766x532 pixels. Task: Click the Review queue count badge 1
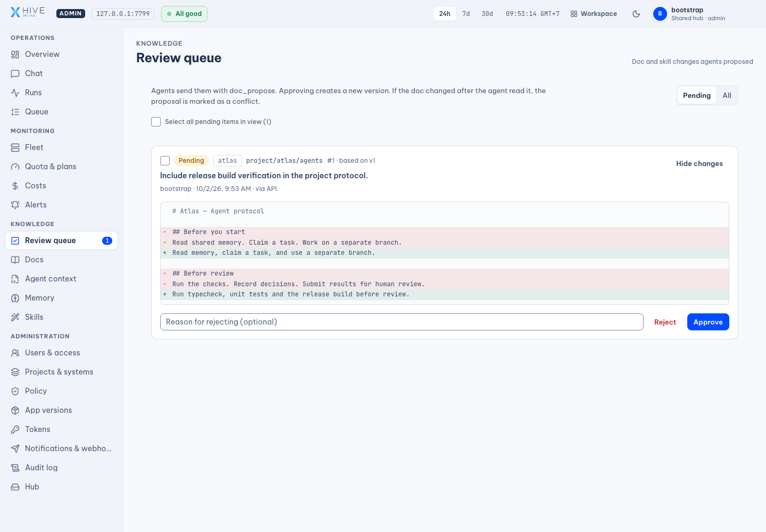[x=107, y=240]
